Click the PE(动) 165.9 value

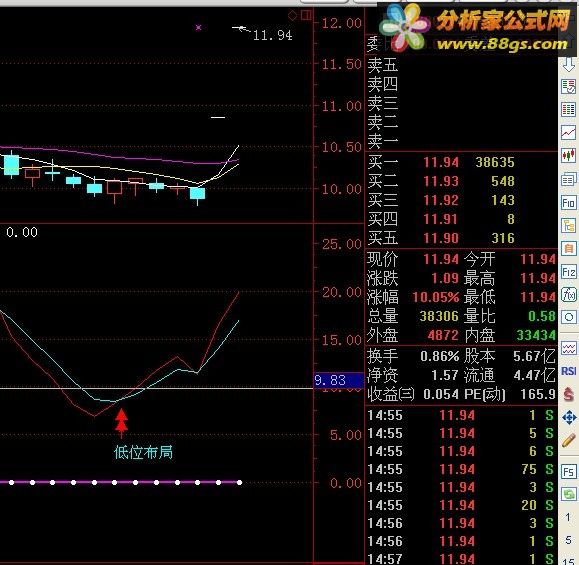pyautogui.click(x=538, y=394)
